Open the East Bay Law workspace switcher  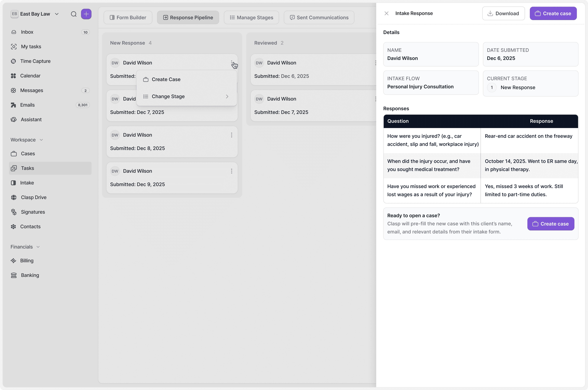click(35, 14)
